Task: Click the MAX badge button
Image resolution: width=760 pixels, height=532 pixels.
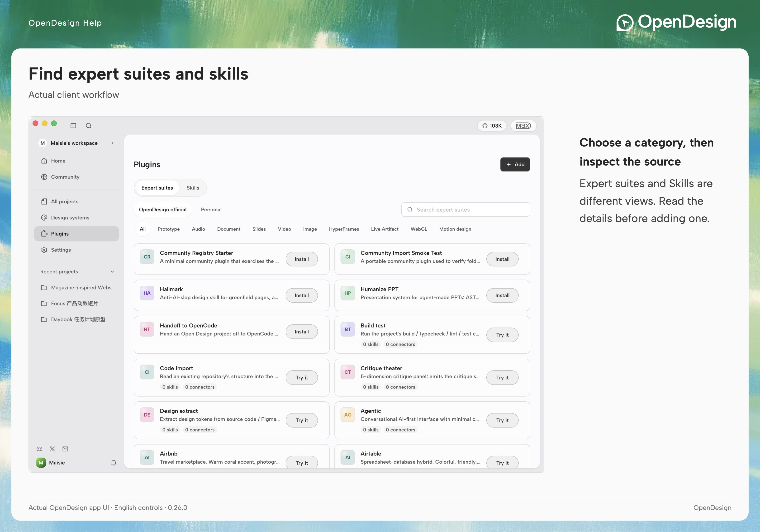Action: point(523,126)
